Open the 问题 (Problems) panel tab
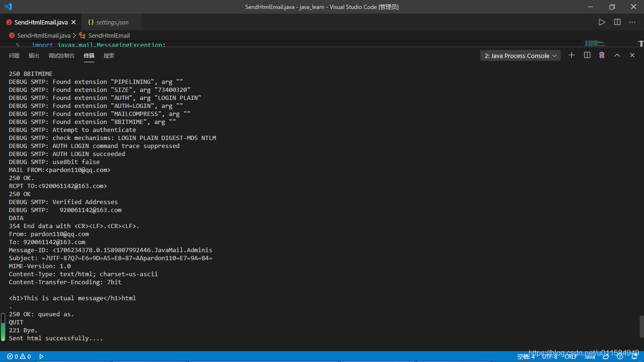This screenshot has height=362, width=644. click(x=14, y=56)
